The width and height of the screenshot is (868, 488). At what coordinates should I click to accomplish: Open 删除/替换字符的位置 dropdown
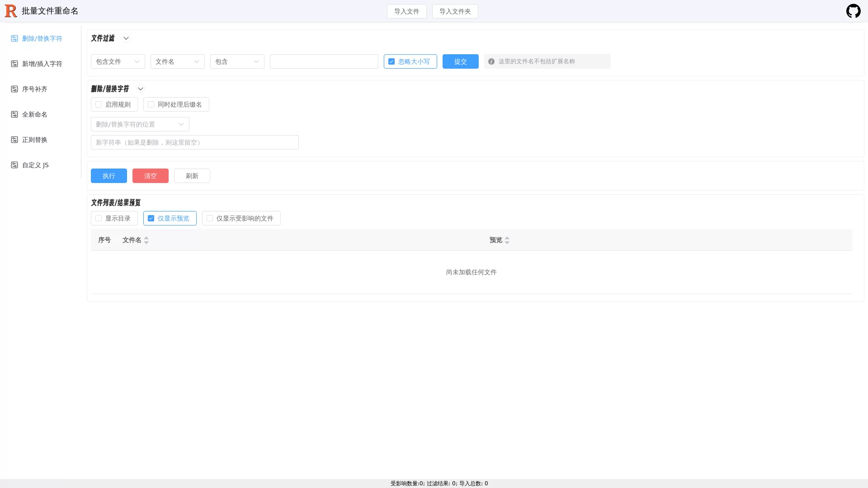tap(140, 124)
